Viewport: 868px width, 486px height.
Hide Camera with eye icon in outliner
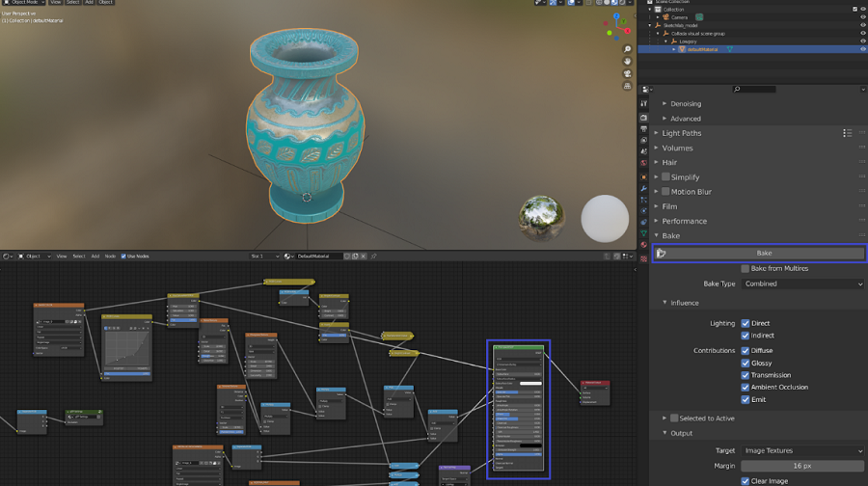pyautogui.click(x=862, y=17)
